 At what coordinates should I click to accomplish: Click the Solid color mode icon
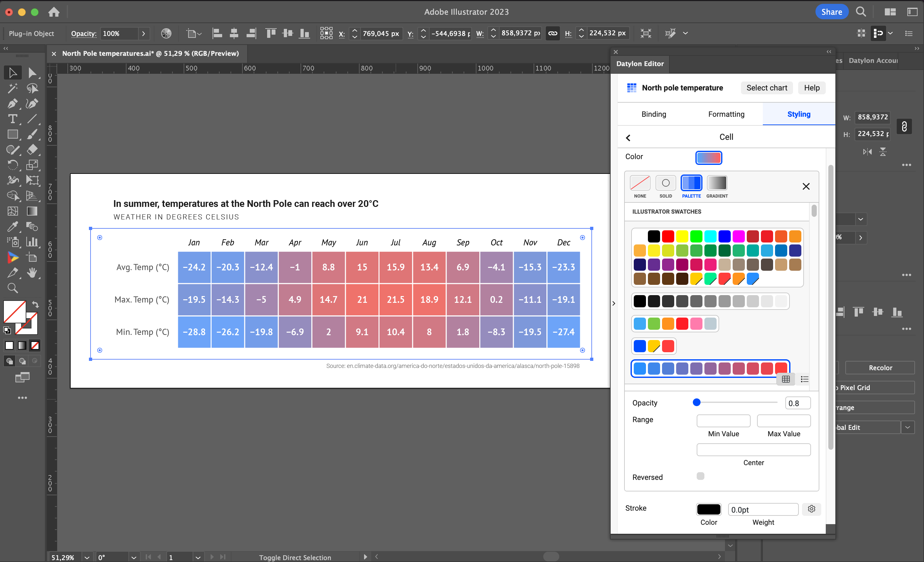(x=665, y=183)
